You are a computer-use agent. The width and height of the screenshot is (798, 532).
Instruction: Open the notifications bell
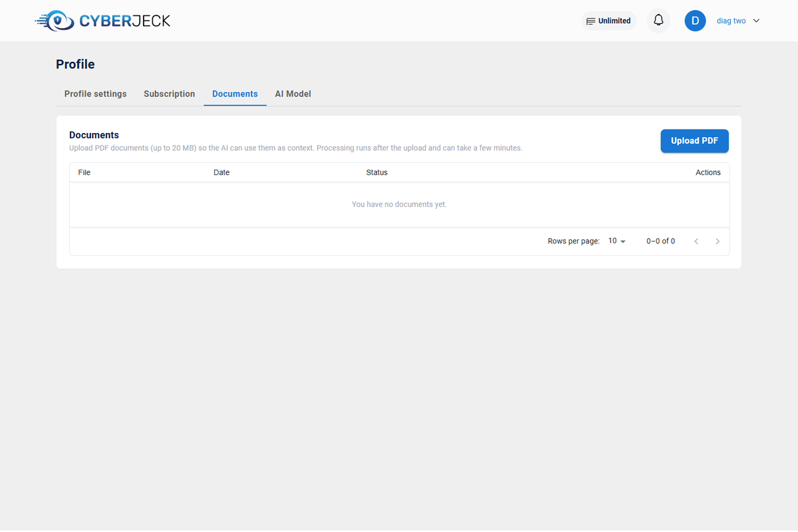pyautogui.click(x=658, y=21)
